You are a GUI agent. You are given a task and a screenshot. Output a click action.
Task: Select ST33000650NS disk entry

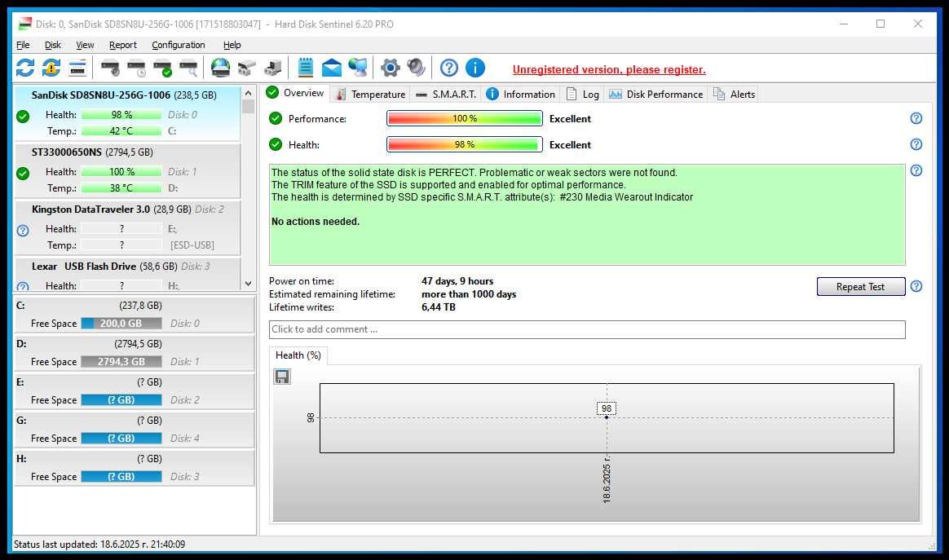coord(127,170)
